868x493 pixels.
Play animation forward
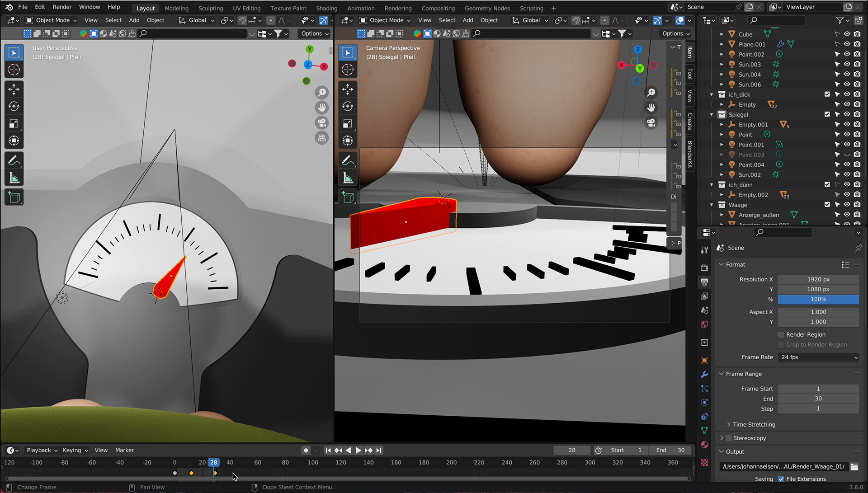click(358, 450)
